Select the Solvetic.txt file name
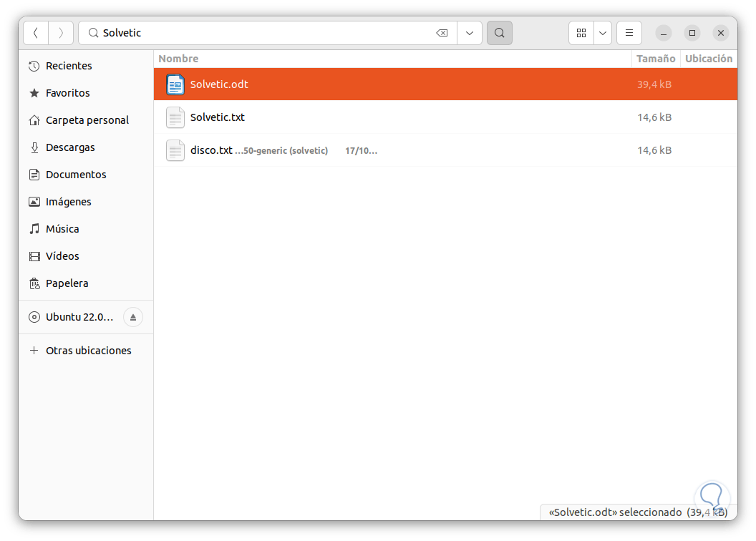 pyautogui.click(x=218, y=117)
